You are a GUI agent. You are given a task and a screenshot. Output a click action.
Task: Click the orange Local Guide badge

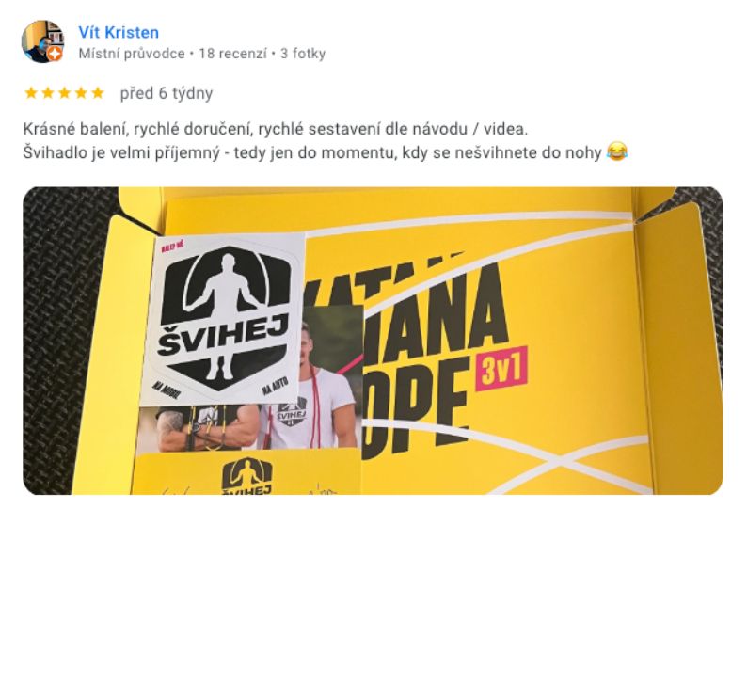[56, 55]
